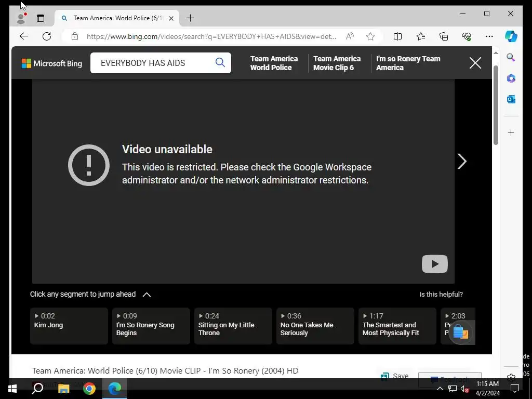Click the Bing search magnifier button
This screenshot has width=532, height=399.
220,62
